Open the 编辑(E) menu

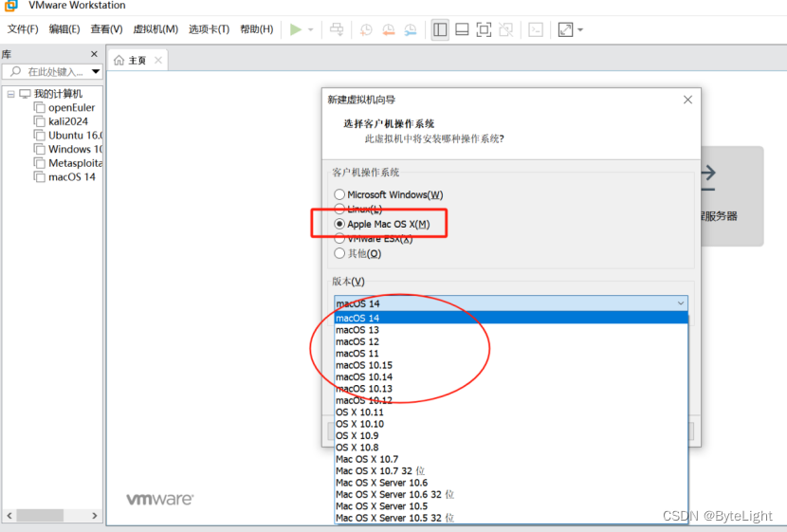pos(64,29)
